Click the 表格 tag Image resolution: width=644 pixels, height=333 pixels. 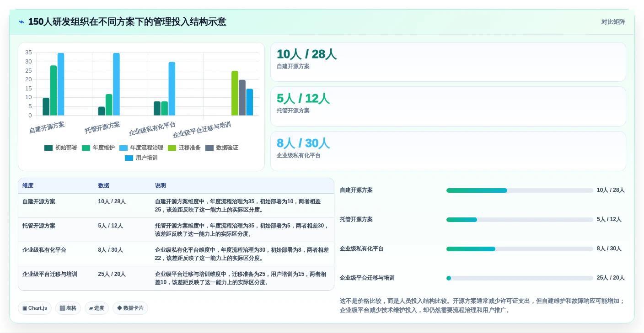click(68, 308)
